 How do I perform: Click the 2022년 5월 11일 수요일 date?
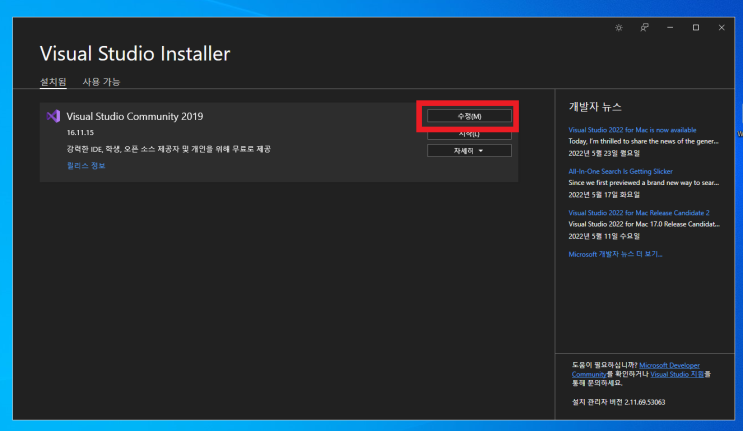coord(604,236)
